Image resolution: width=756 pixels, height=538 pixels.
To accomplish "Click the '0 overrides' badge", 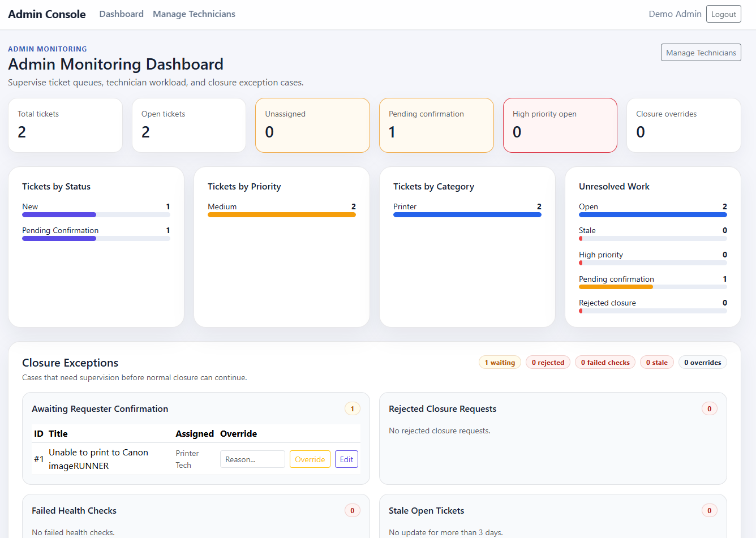I will 703,363.
